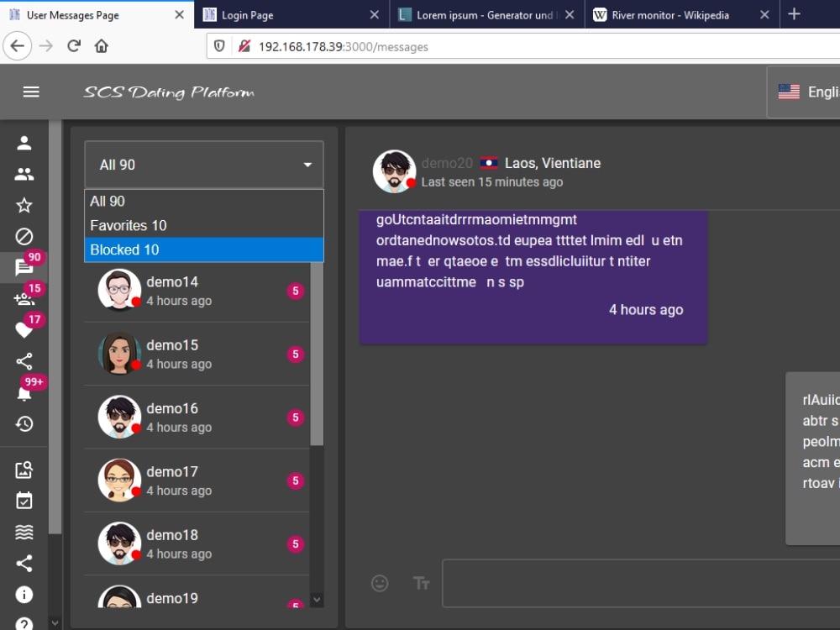Open the emoji picker smiley icon
The height and width of the screenshot is (630, 840).
(380, 583)
